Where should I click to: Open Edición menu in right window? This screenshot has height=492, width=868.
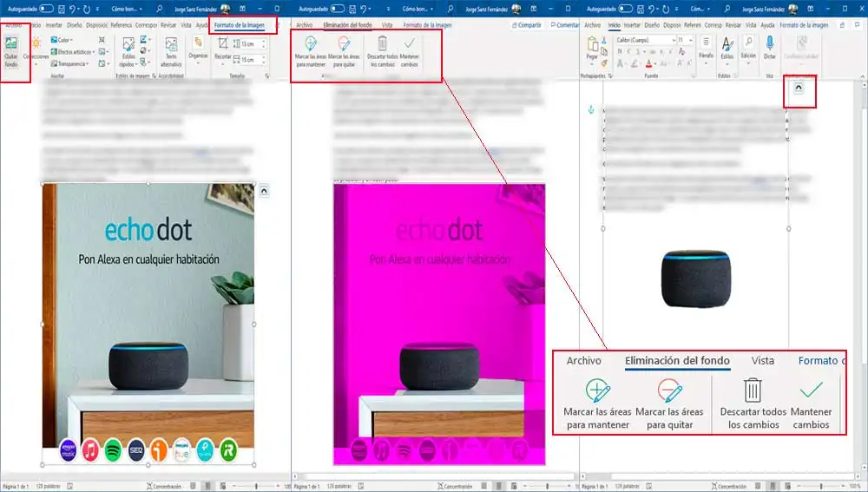point(748,48)
